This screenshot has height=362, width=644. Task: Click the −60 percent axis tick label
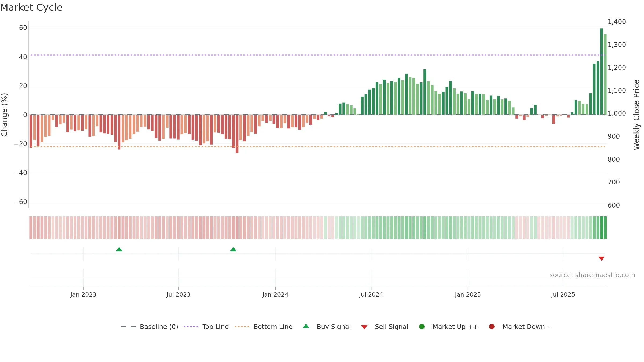tap(21, 202)
